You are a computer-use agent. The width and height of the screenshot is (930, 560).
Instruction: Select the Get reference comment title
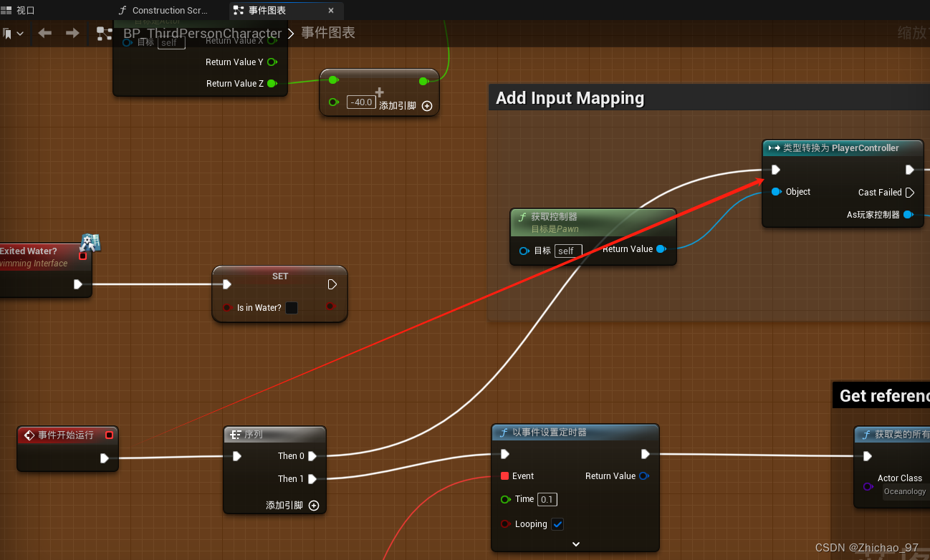(884, 396)
